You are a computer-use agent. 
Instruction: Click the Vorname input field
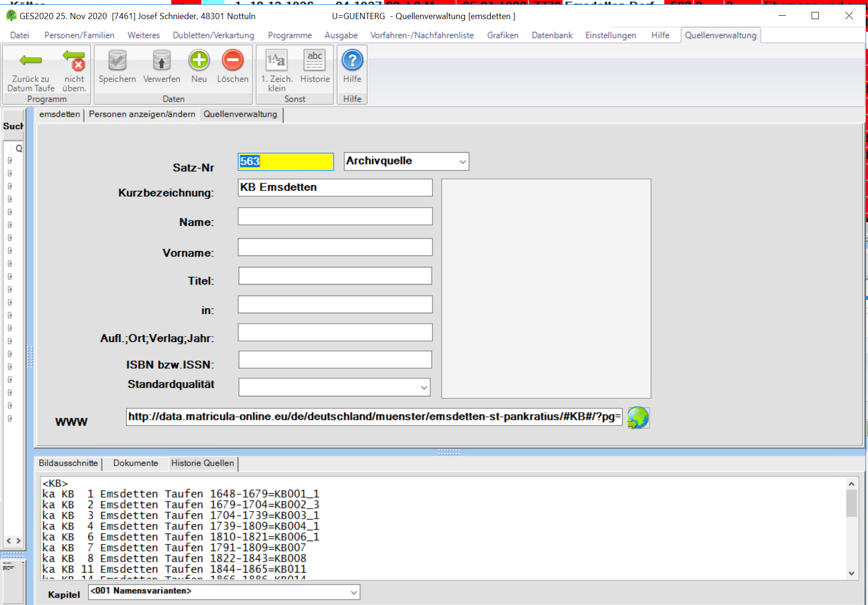(335, 247)
